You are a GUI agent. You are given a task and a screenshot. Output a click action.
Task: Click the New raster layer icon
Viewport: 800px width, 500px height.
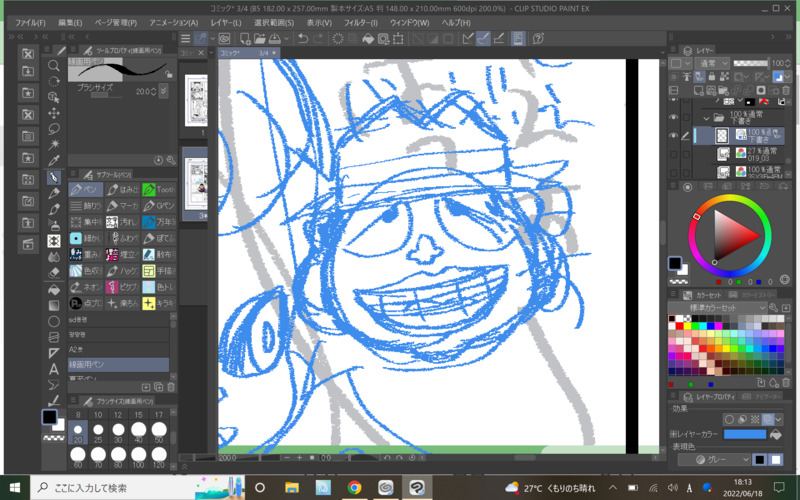tap(698, 91)
